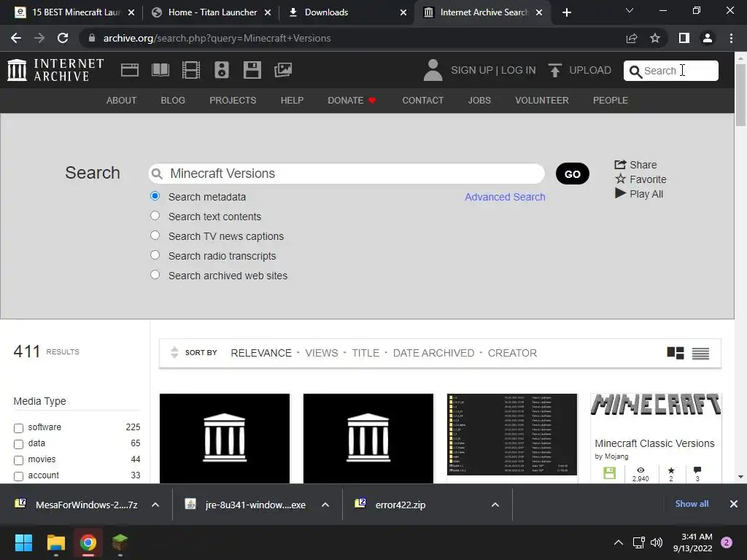Screen dimensions: 747x560
Task: Click the top-right Search box
Action: click(671, 71)
